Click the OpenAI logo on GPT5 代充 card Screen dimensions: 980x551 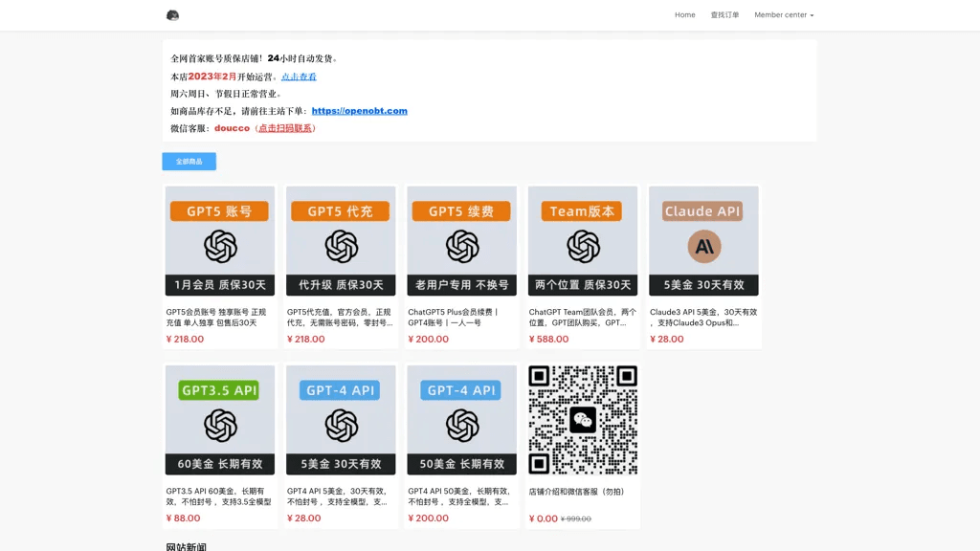click(x=342, y=246)
